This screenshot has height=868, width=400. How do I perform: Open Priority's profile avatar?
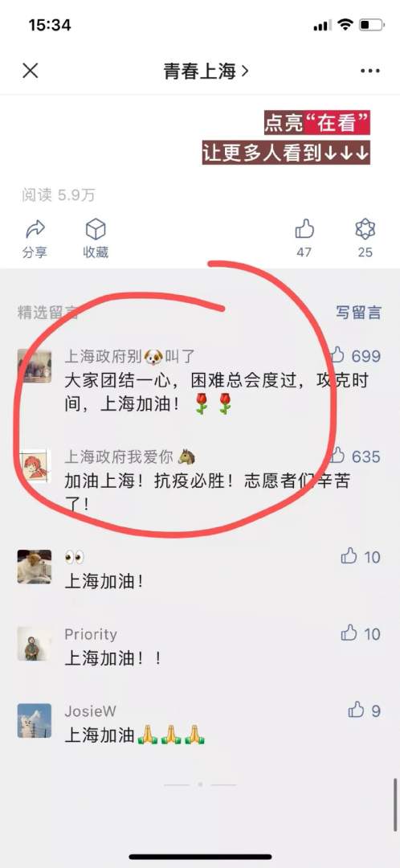coord(35,643)
